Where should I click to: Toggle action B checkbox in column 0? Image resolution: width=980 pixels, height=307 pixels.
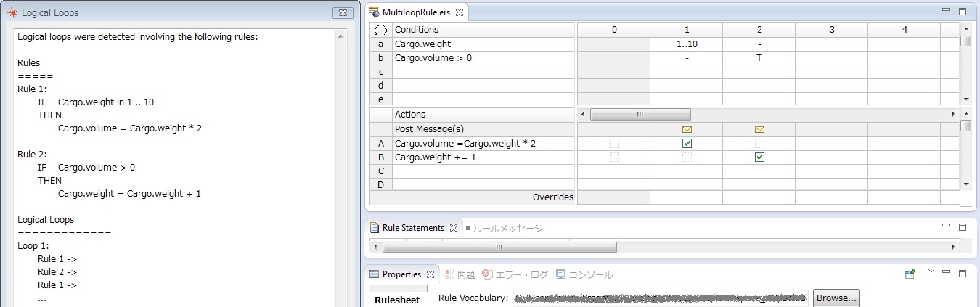tap(614, 157)
